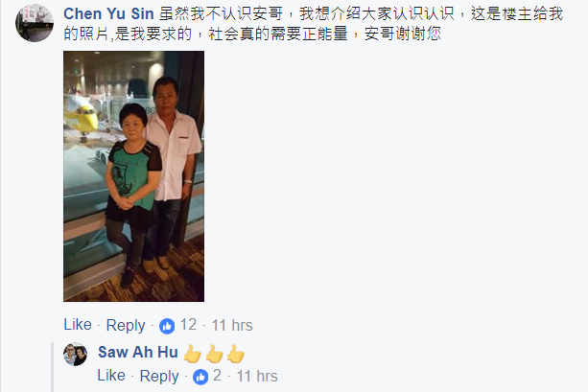Click the first thumbs-up emoji
Screen dimensions: 588x392
click(x=193, y=354)
